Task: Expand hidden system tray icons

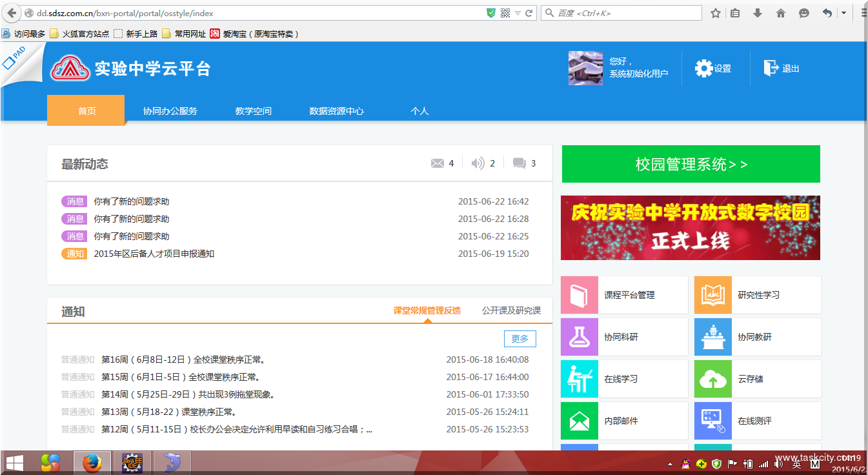Action: coord(669,463)
